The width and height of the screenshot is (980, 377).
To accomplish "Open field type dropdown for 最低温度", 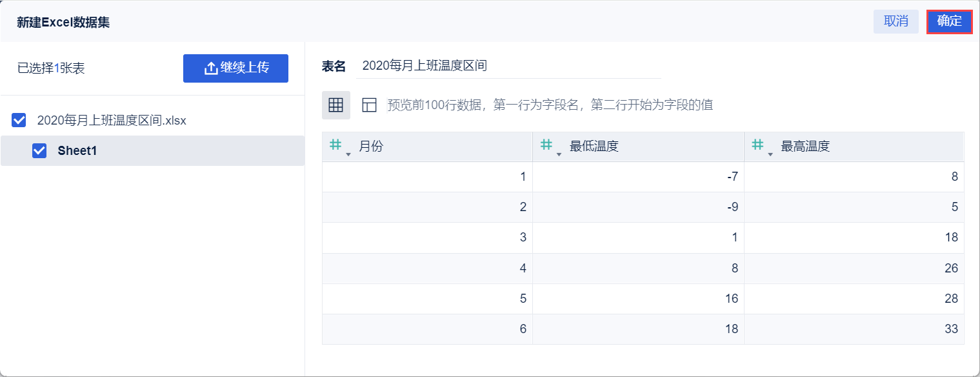I will [x=559, y=154].
